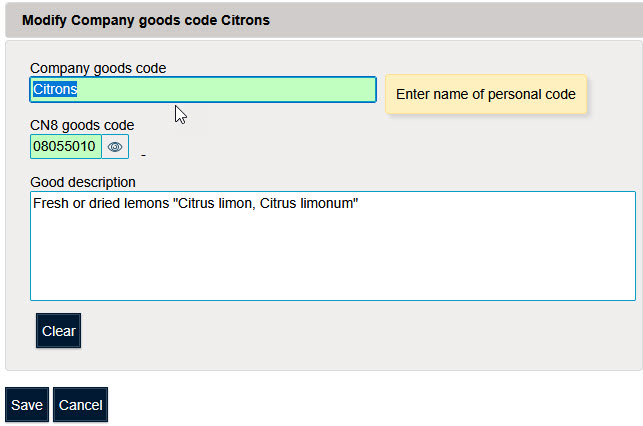643x426 pixels.
Task: Click the dash next to the eye icon
Action: click(143, 155)
